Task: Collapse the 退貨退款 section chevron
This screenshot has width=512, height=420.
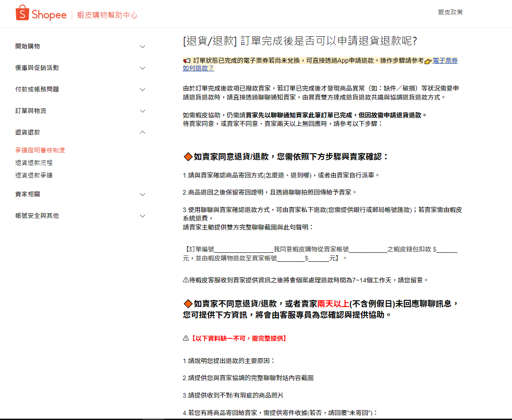Action: click(x=143, y=132)
